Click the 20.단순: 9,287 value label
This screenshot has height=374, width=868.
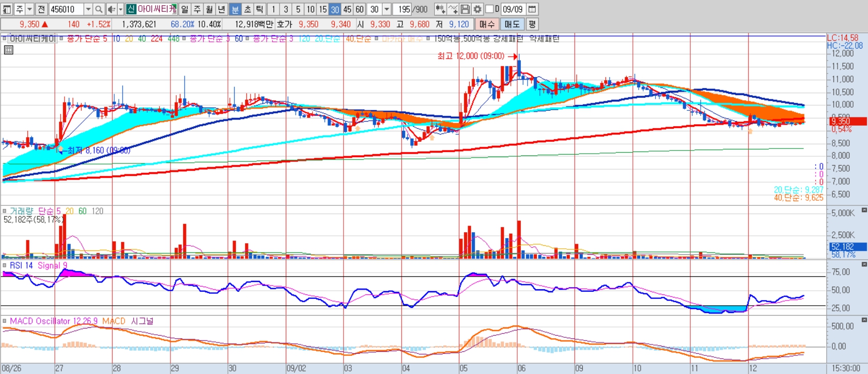click(798, 190)
